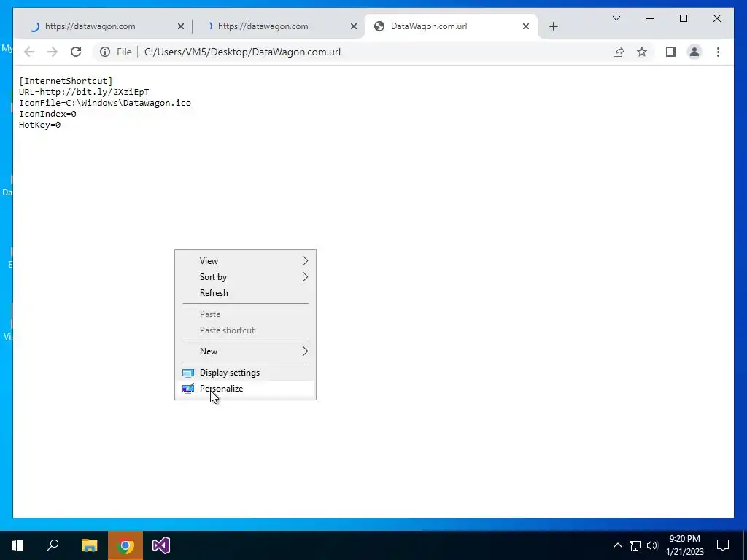This screenshot has height=560, width=747.
Task: Click the Chrome taskbar icon
Action: point(125,545)
